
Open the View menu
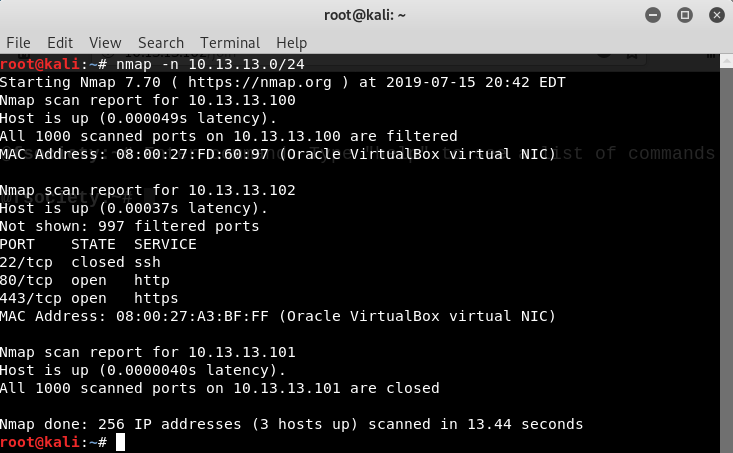105,43
